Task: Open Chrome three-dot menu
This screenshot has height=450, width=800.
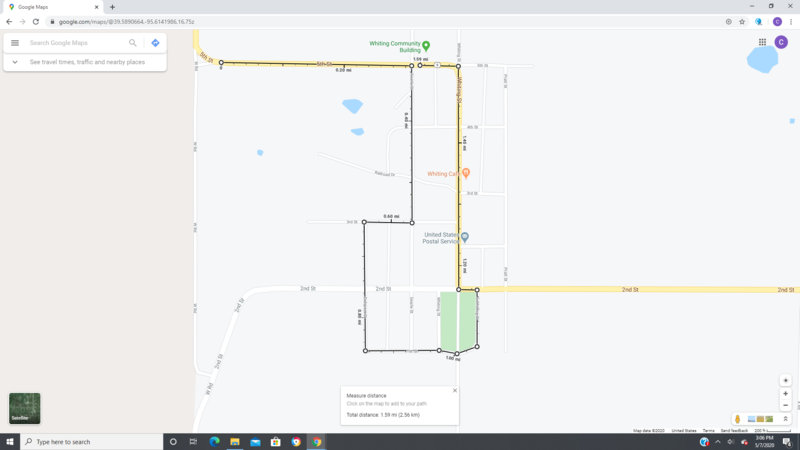Action: coord(791,22)
